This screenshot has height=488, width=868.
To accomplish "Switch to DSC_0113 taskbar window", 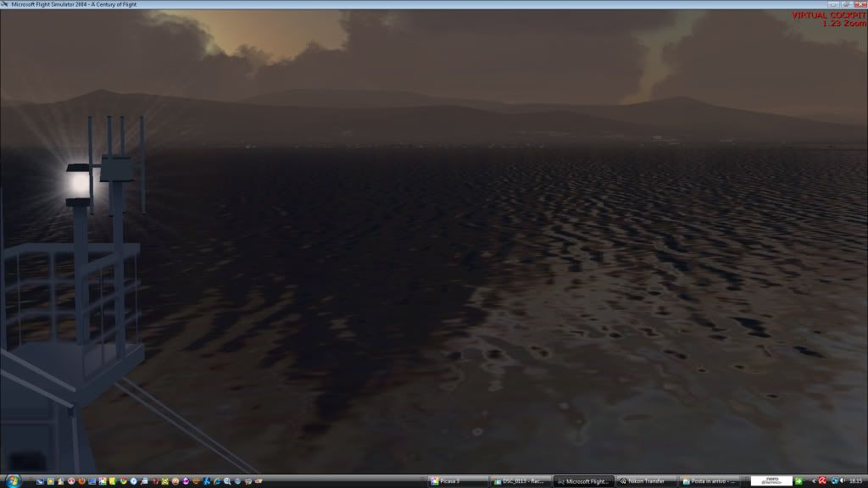I will tap(521, 481).
